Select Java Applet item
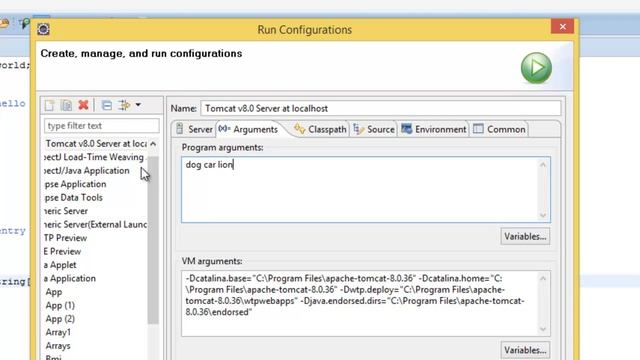 tap(60, 265)
